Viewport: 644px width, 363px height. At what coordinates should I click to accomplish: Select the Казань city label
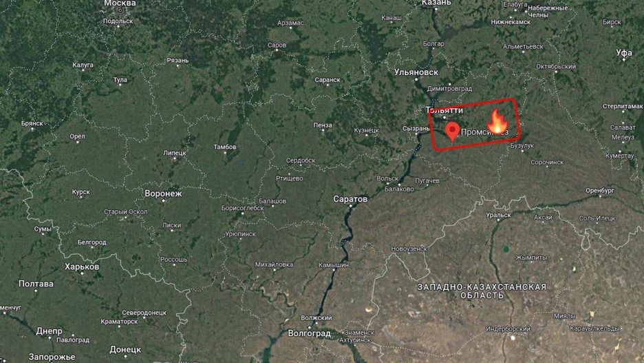click(436, 3)
